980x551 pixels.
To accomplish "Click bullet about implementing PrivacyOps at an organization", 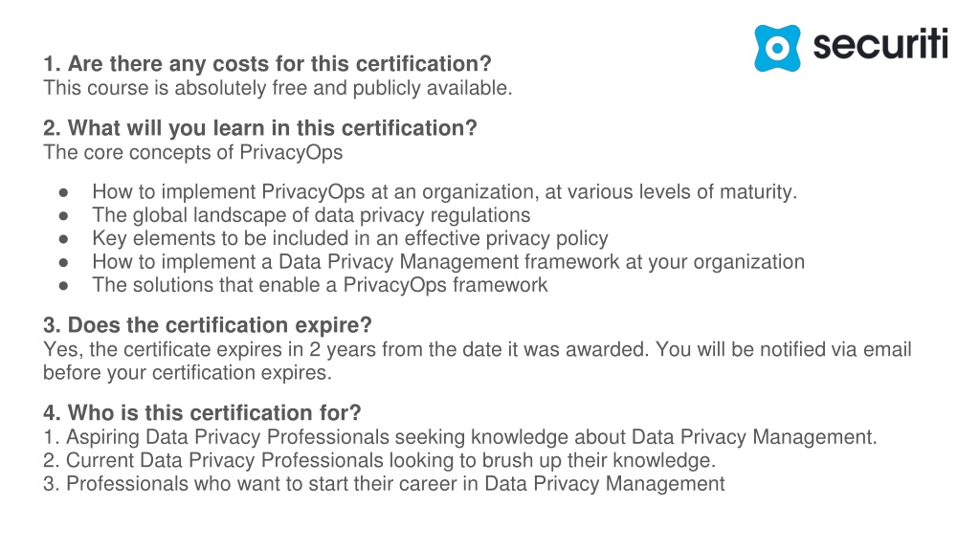I will pyautogui.click(x=444, y=191).
